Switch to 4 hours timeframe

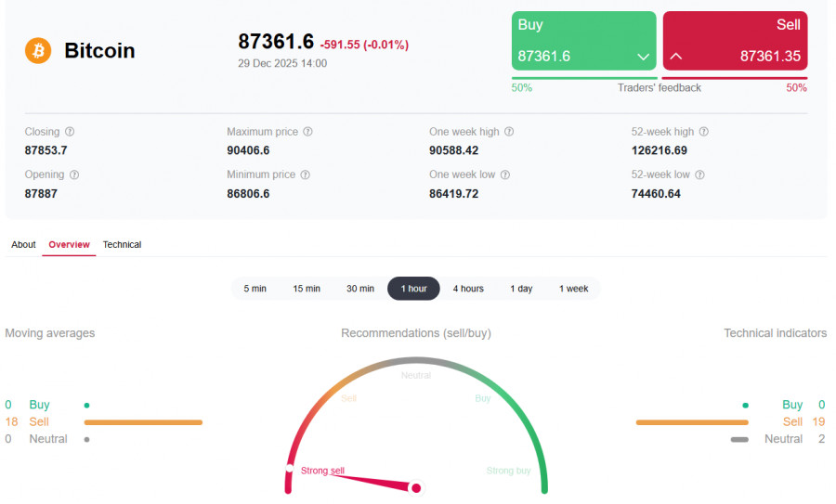pyautogui.click(x=468, y=289)
